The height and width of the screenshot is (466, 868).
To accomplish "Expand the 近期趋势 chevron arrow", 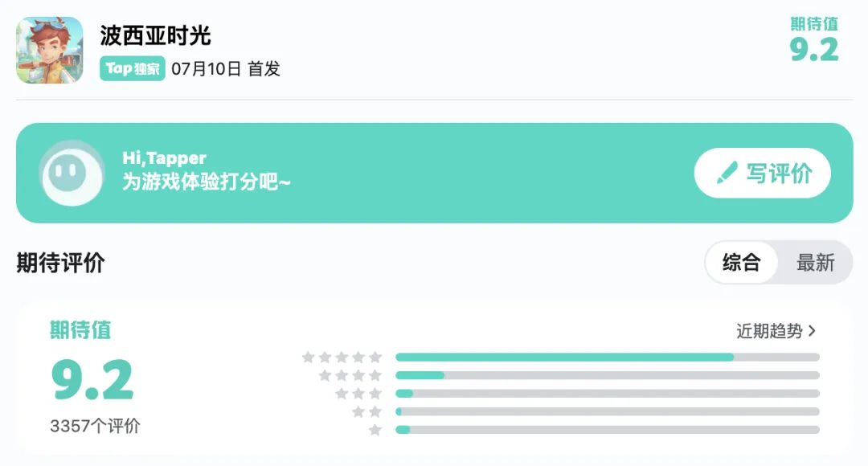I will tap(812, 331).
